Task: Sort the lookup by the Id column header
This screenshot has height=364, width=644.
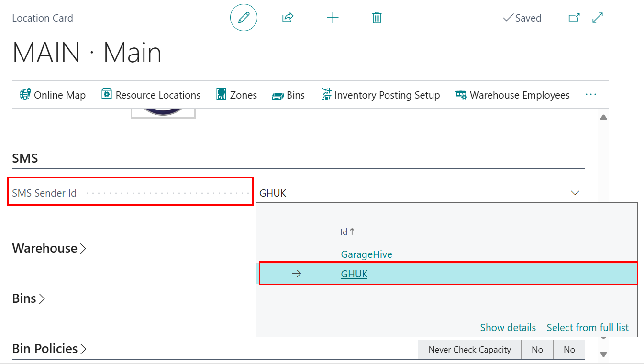Action: point(347,232)
